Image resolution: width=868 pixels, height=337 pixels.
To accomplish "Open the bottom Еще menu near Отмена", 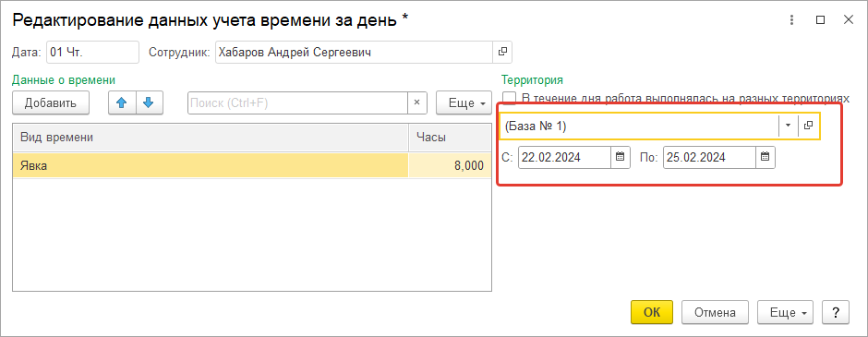I will tap(787, 312).
